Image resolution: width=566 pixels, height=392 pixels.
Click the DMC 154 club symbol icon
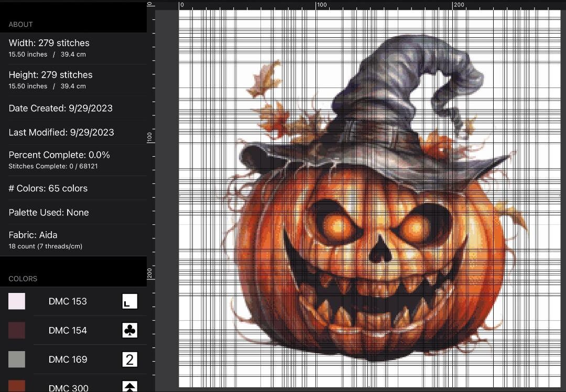tap(129, 330)
